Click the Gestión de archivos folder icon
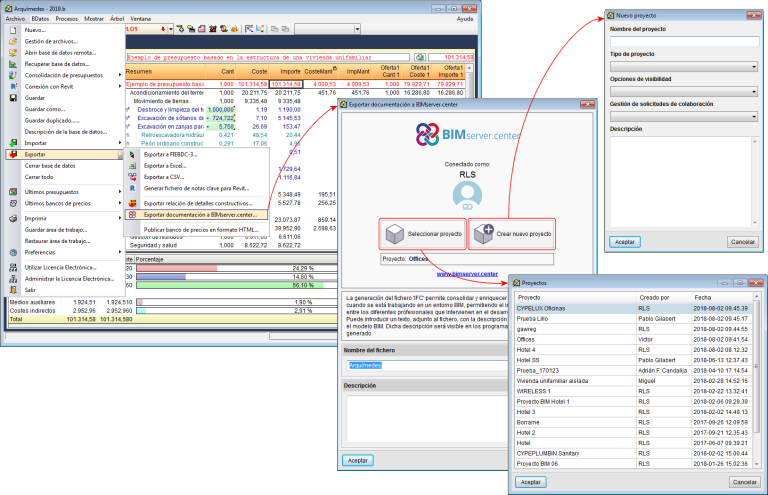Image resolution: width=768 pixels, height=495 pixels. 13,42
